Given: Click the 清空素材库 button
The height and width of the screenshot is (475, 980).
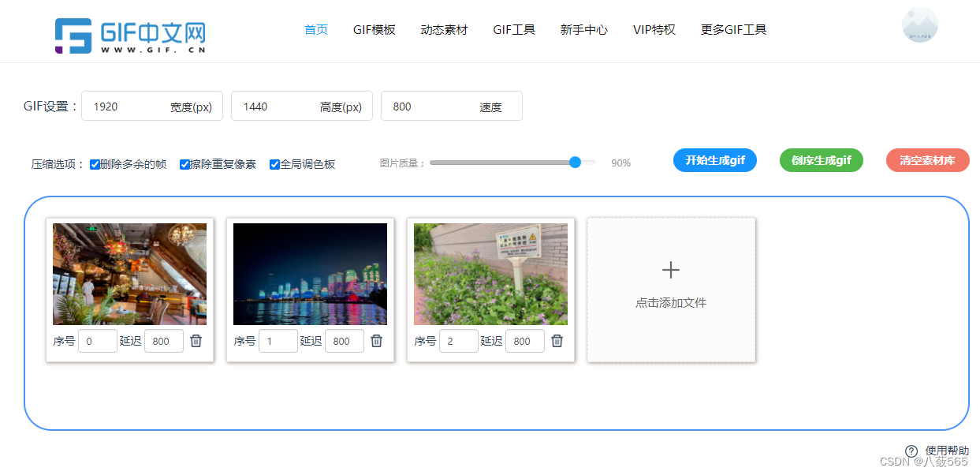Looking at the screenshot, I should (928, 160).
